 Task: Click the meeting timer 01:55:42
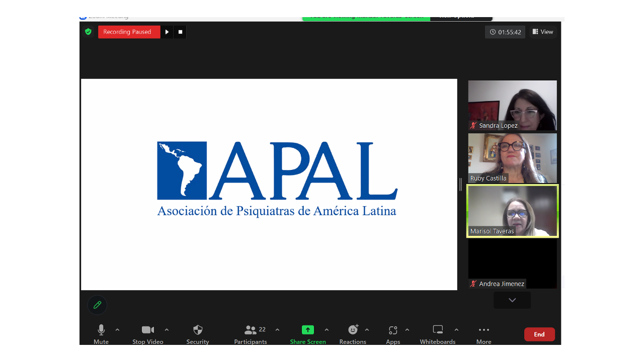pos(505,32)
